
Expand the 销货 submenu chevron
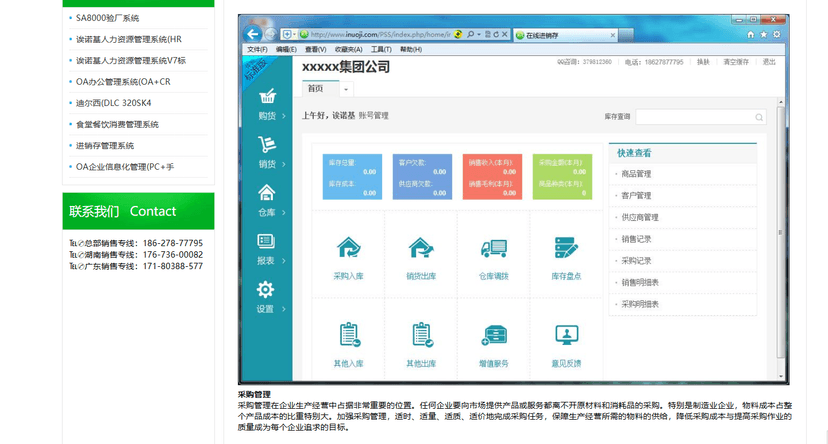[284, 164]
